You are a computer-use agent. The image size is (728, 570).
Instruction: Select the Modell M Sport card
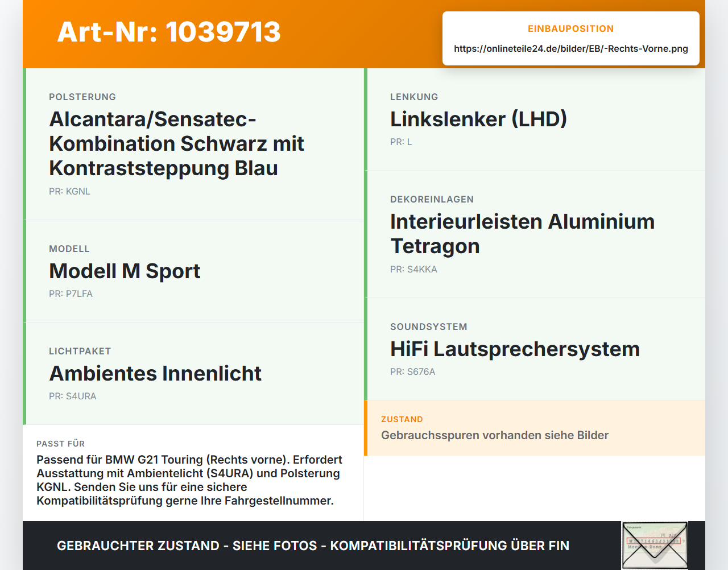click(193, 271)
